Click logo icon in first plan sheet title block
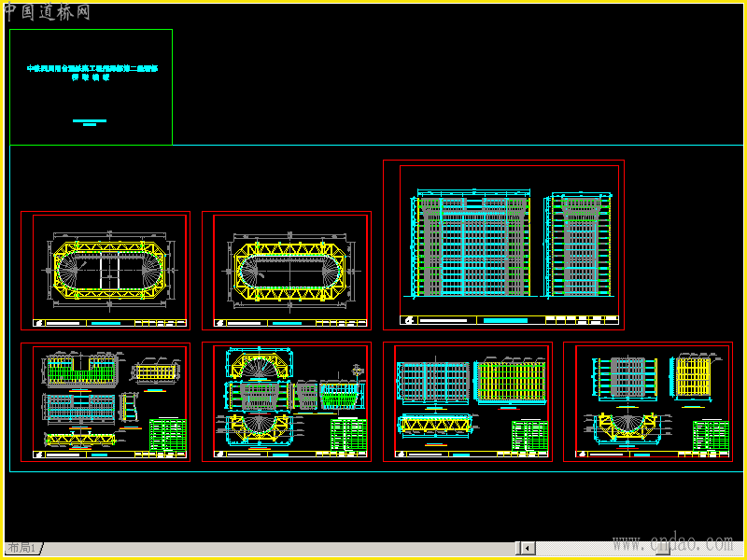The image size is (747, 560). pos(38,323)
